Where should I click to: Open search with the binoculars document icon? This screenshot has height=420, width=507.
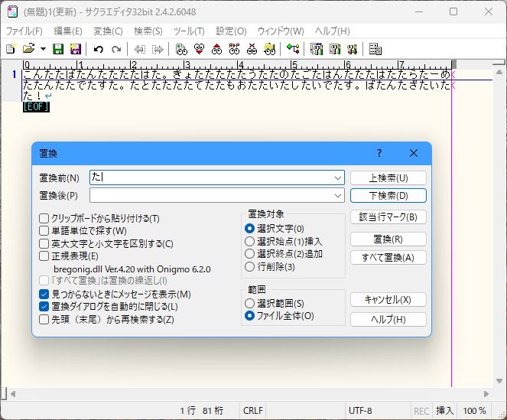tap(181, 49)
